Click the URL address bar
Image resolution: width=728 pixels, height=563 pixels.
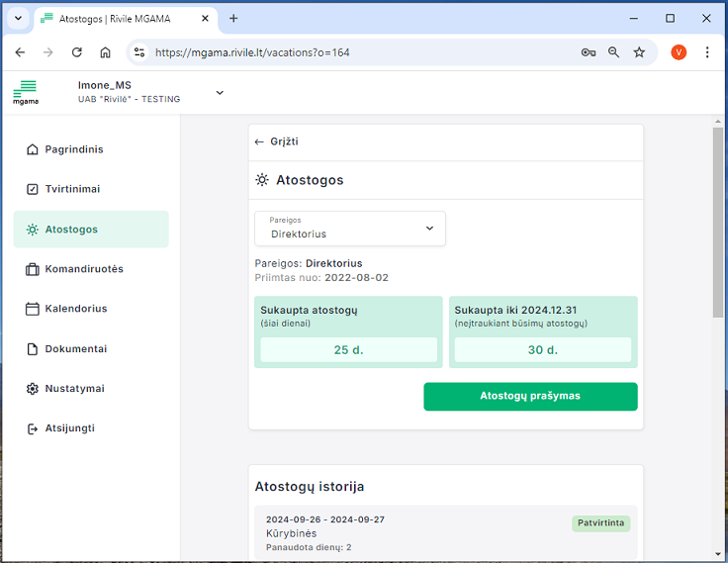click(x=356, y=52)
